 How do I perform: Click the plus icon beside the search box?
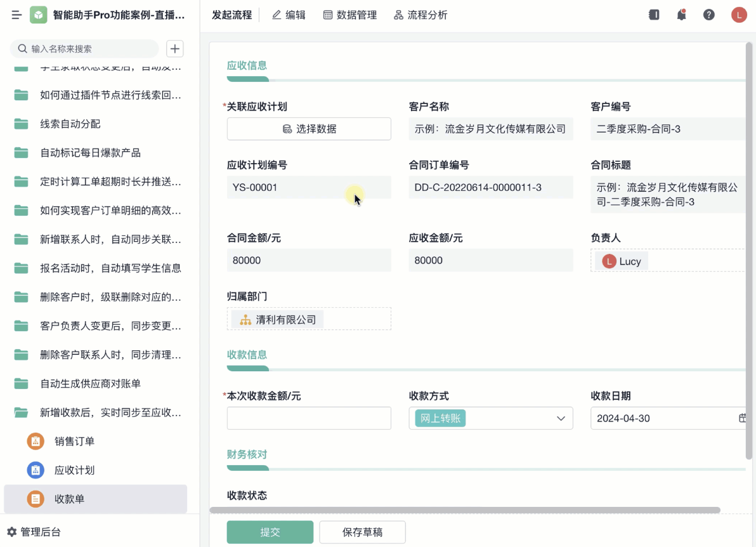tap(174, 49)
